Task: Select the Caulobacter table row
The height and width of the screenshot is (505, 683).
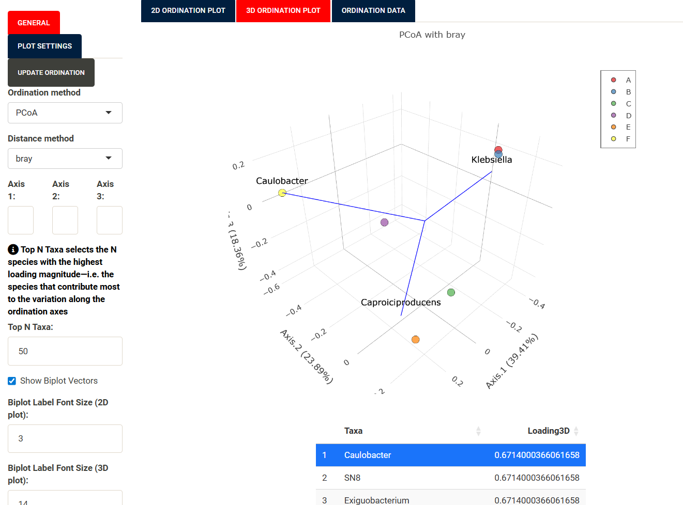Action: (450, 455)
